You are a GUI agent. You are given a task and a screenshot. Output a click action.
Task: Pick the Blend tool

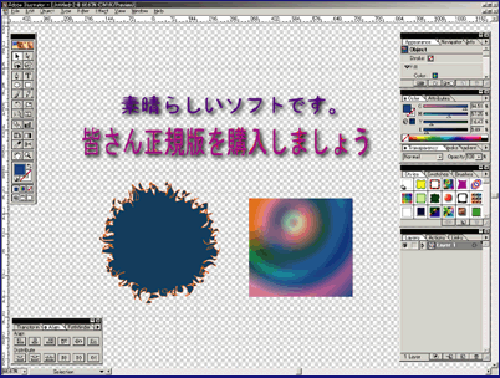click(x=17, y=125)
